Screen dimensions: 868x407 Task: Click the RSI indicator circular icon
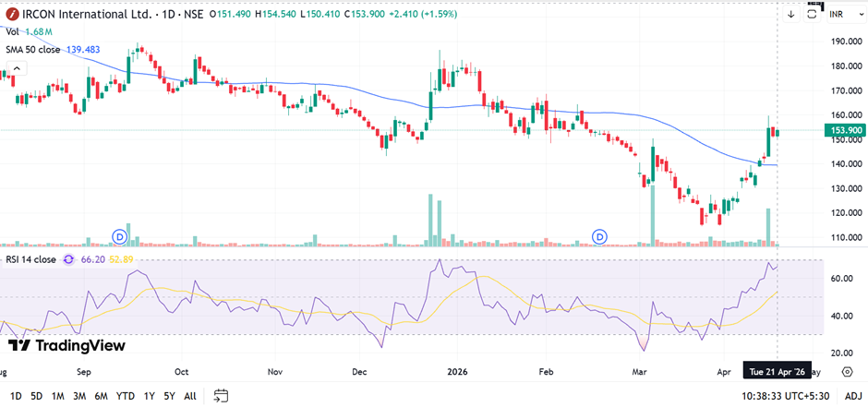[x=66, y=260]
